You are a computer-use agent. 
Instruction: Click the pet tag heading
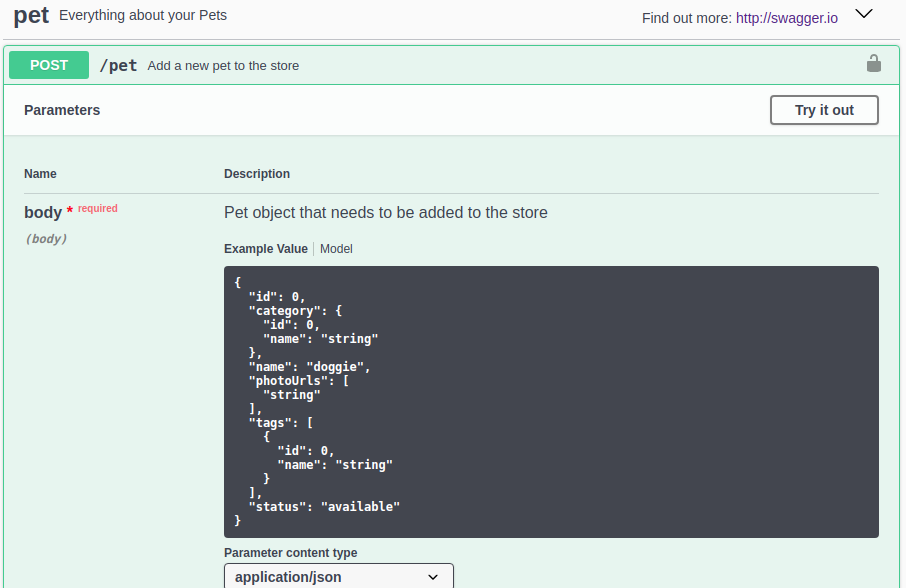coord(31,15)
